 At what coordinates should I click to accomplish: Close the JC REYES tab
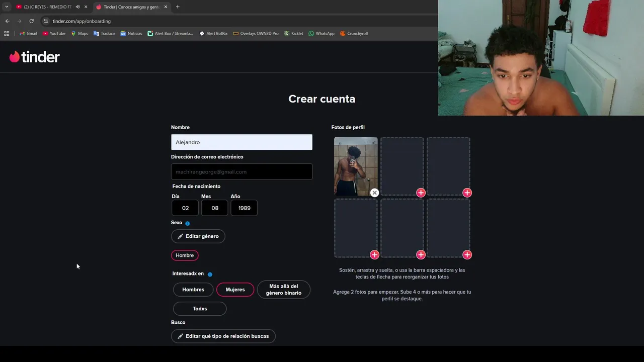click(86, 7)
